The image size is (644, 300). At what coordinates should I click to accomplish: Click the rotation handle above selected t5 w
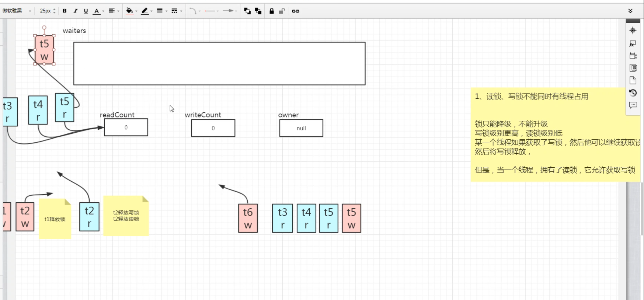[x=44, y=28]
